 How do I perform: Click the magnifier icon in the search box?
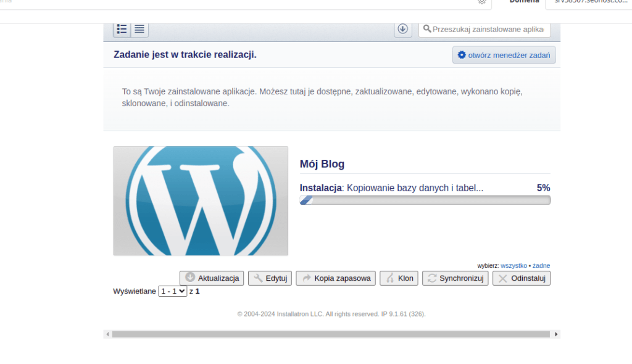click(428, 29)
